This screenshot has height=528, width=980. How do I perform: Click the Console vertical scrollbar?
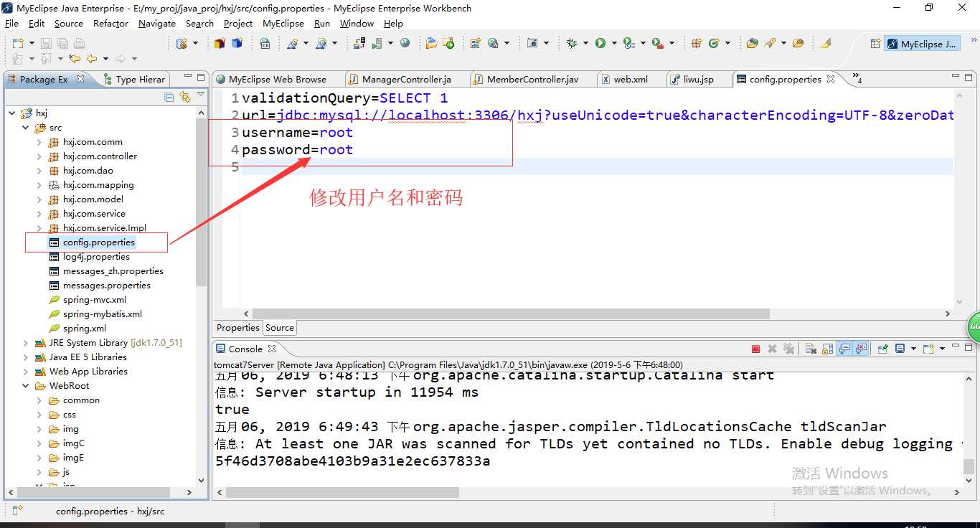969,467
